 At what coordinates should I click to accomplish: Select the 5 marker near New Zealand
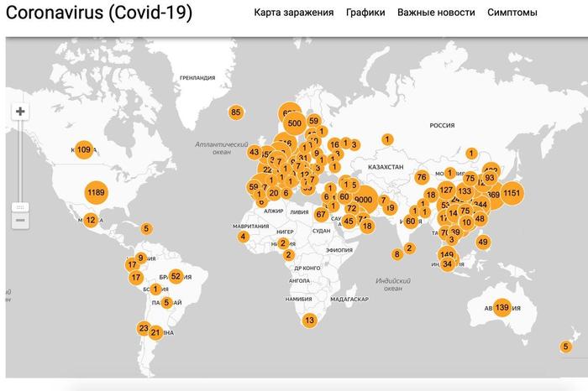(x=565, y=347)
